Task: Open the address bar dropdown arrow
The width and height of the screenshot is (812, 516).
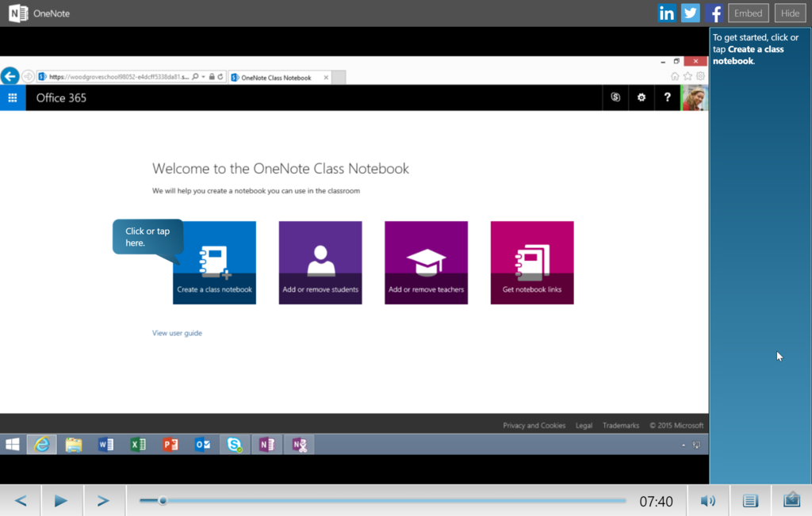Action: click(x=204, y=77)
